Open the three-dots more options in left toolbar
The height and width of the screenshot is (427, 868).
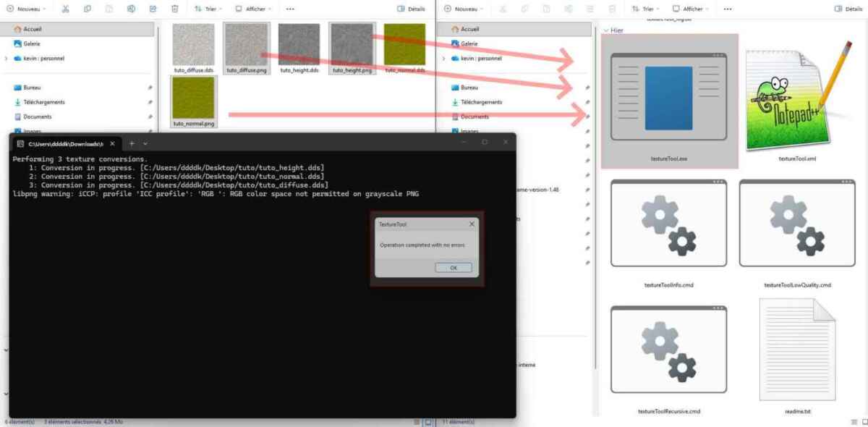click(290, 9)
